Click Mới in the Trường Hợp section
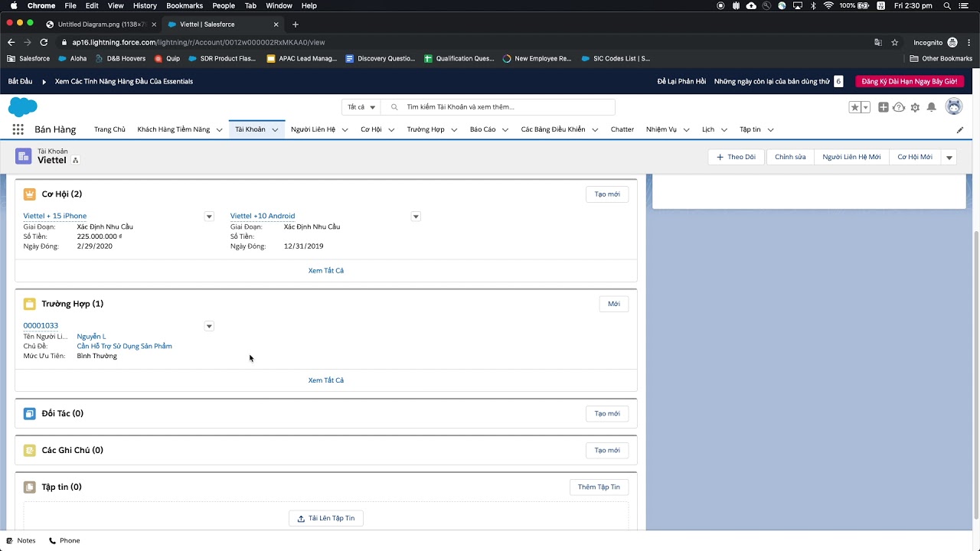 pos(614,304)
